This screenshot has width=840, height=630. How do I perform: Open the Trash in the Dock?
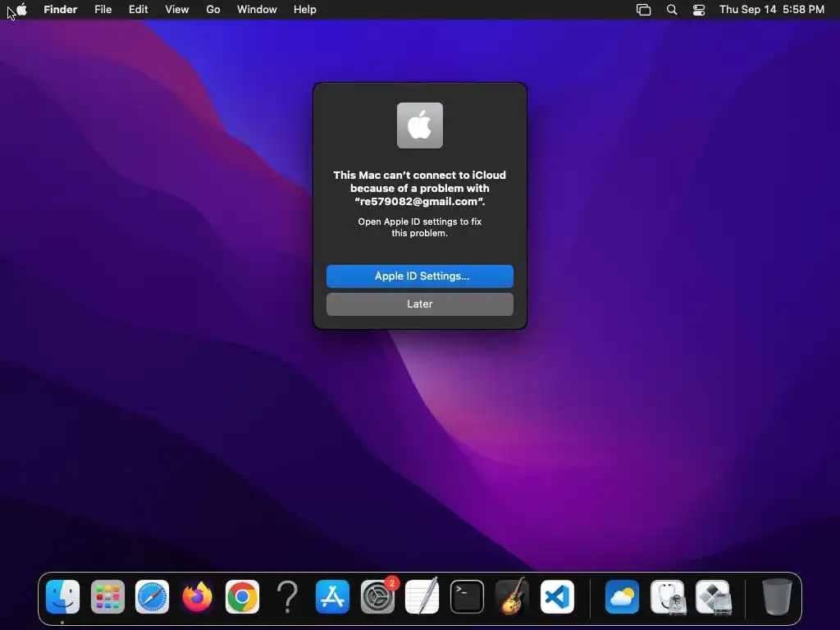[776, 596]
